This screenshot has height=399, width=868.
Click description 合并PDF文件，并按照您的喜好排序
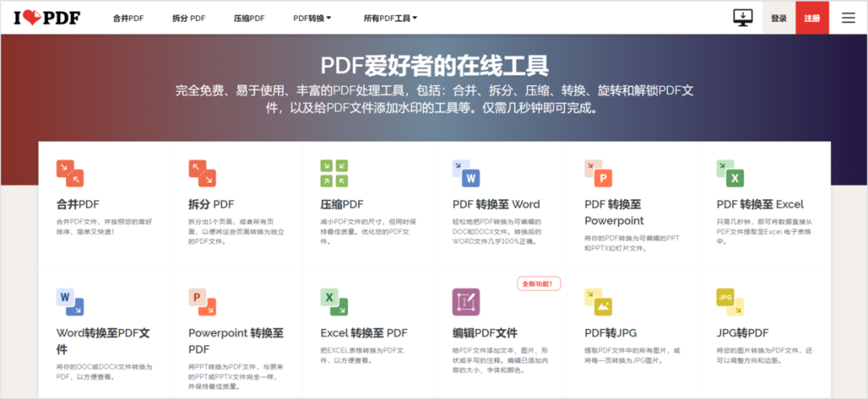(x=104, y=226)
